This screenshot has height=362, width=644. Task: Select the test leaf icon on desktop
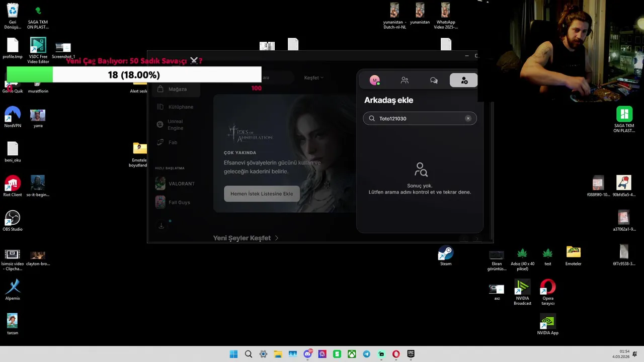(x=547, y=255)
